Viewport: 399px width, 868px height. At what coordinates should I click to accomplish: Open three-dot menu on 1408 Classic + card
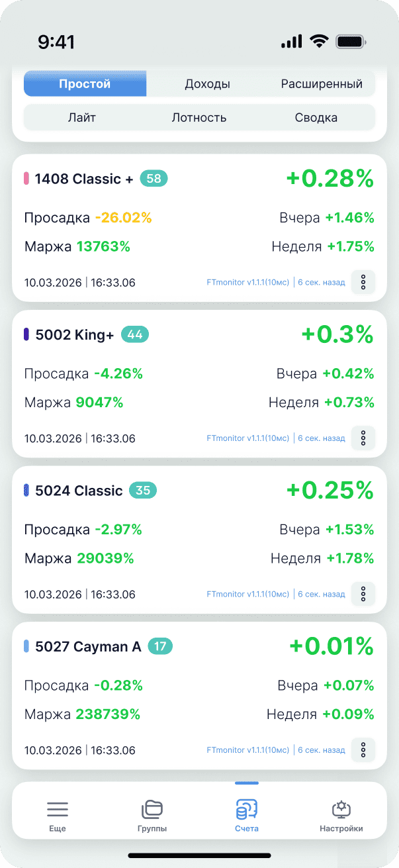363,282
